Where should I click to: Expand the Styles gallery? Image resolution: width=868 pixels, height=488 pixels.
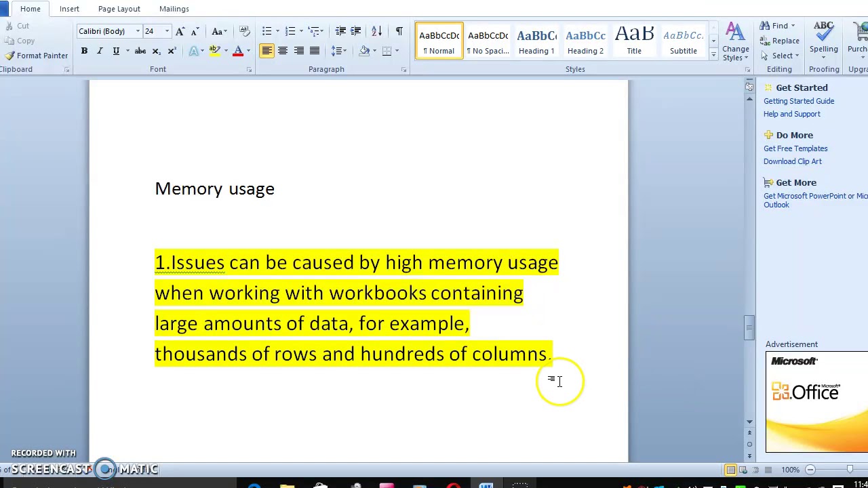coord(713,56)
